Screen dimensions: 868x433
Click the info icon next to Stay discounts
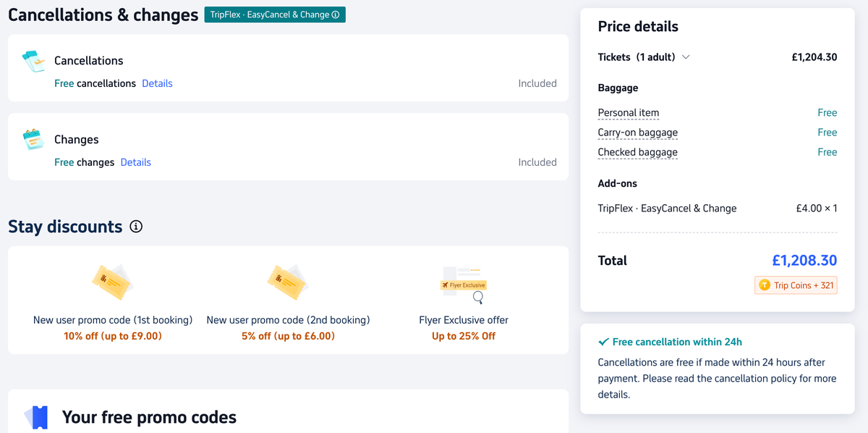[x=136, y=227]
